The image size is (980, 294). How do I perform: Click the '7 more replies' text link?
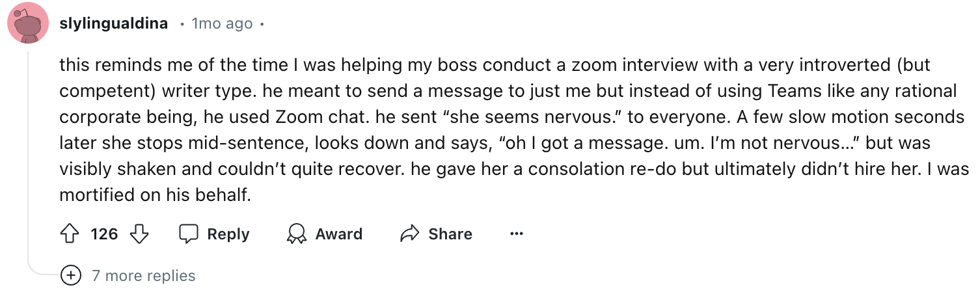[x=144, y=276]
